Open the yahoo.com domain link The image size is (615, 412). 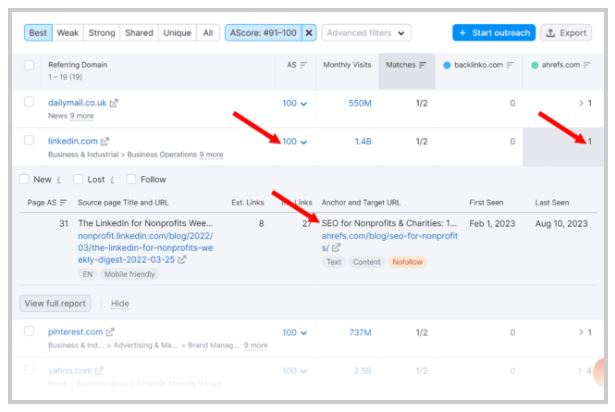tap(70, 370)
